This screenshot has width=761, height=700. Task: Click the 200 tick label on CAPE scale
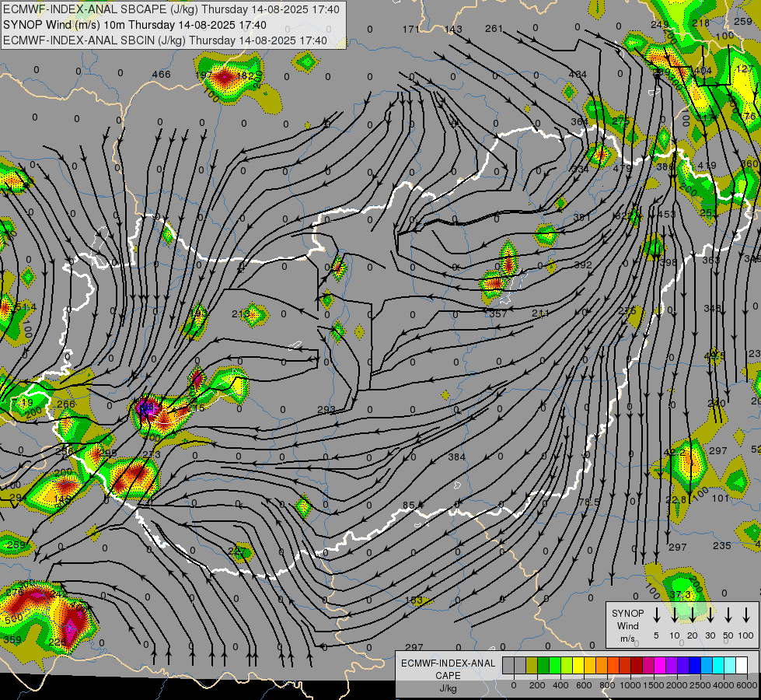click(537, 685)
